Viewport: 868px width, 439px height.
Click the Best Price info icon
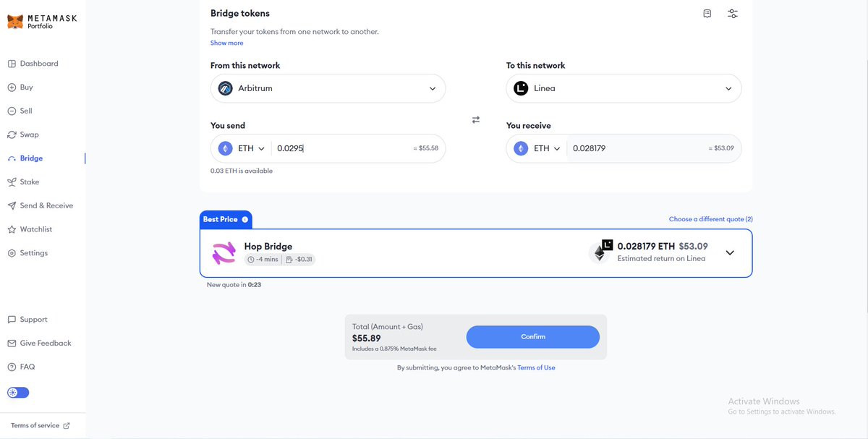click(x=245, y=219)
